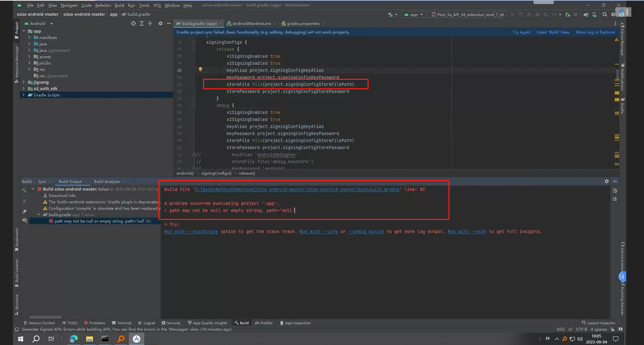Screen dimensions: 644x345
Task: Click the Make Project hammer icon
Action: click(x=390, y=15)
